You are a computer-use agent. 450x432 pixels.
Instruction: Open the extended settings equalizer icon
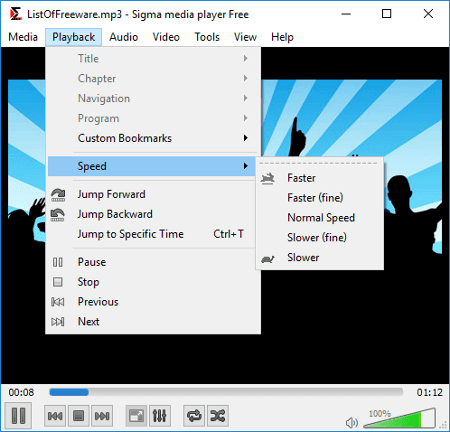(160, 416)
